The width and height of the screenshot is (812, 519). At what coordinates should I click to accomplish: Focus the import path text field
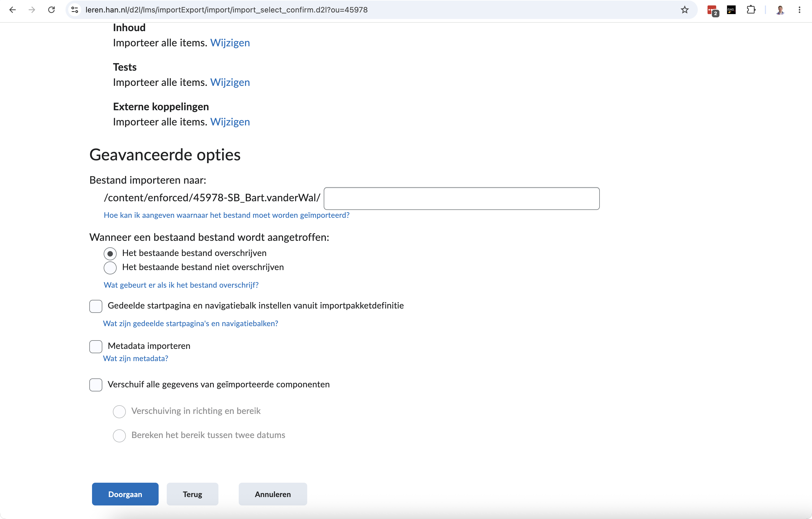pos(462,199)
